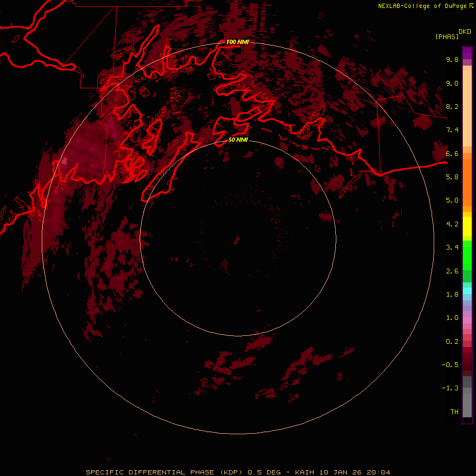This screenshot has height=476, width=476.
Task: Click the NEXLAB-College of DuPage header text
Action: coord(422,6)
